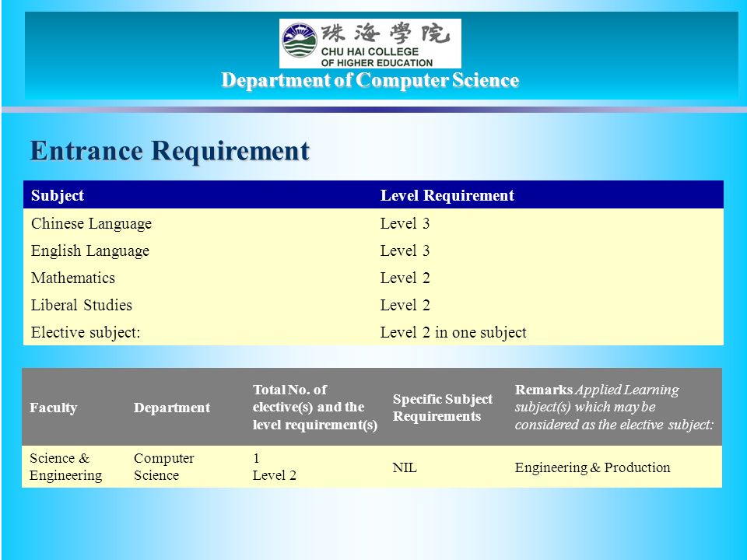Click 'Level 2' beside Mathematics
Screen dimensions: 747x560
[405, 278]
